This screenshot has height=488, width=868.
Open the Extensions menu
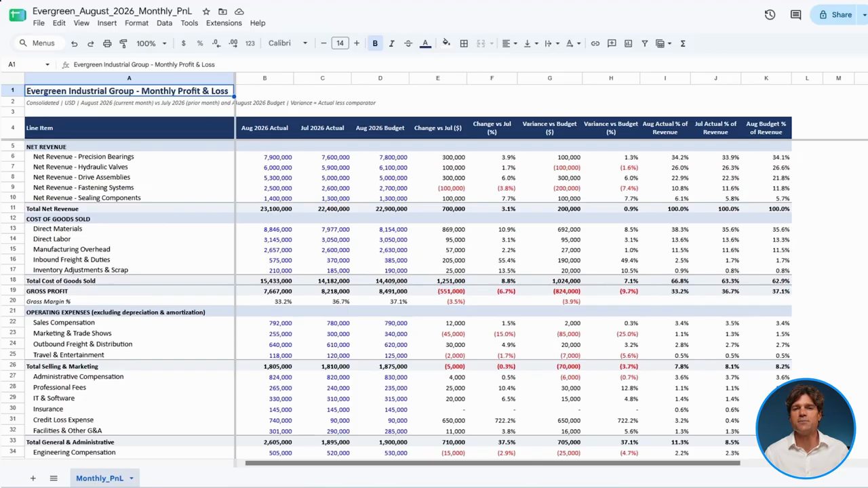[224, 23]
